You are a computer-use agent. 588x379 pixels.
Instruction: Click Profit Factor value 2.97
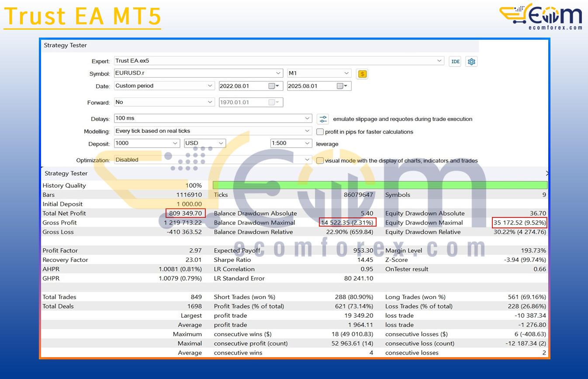click(196, 251)
